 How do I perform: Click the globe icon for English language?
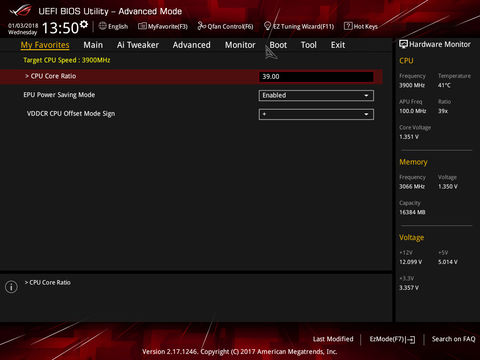coord(103,26)
